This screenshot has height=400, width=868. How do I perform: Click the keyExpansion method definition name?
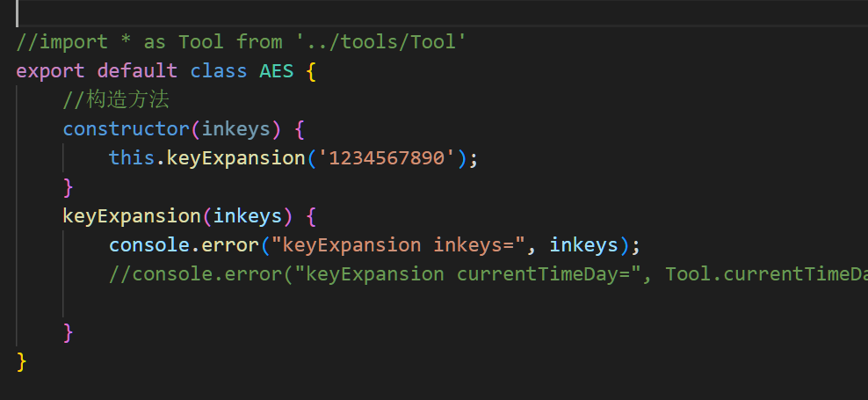coord(132,215)
